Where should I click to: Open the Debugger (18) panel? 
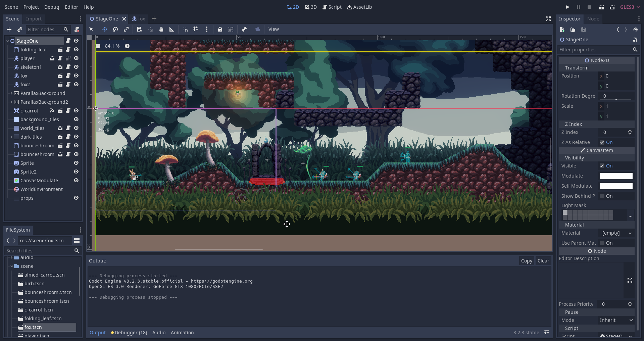(129, 333)
